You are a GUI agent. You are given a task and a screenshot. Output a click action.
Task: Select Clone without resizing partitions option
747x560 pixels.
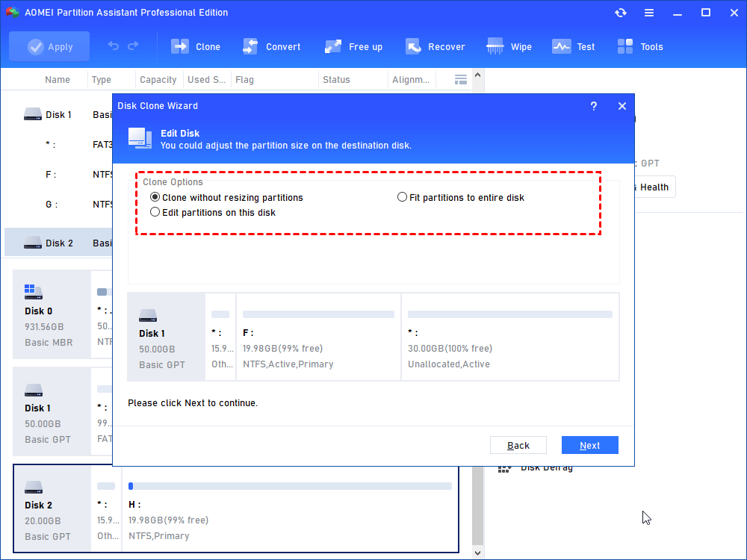[226, 197]
